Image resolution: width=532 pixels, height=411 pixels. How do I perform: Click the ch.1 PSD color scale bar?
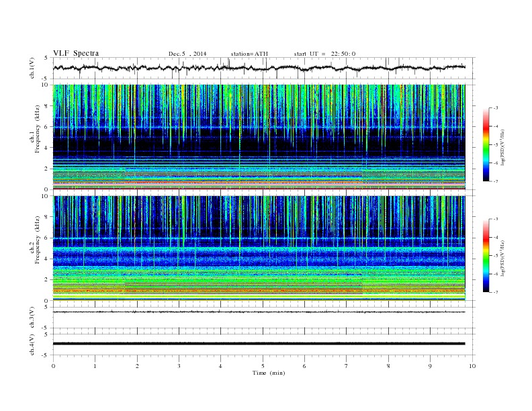click(486, 144)
